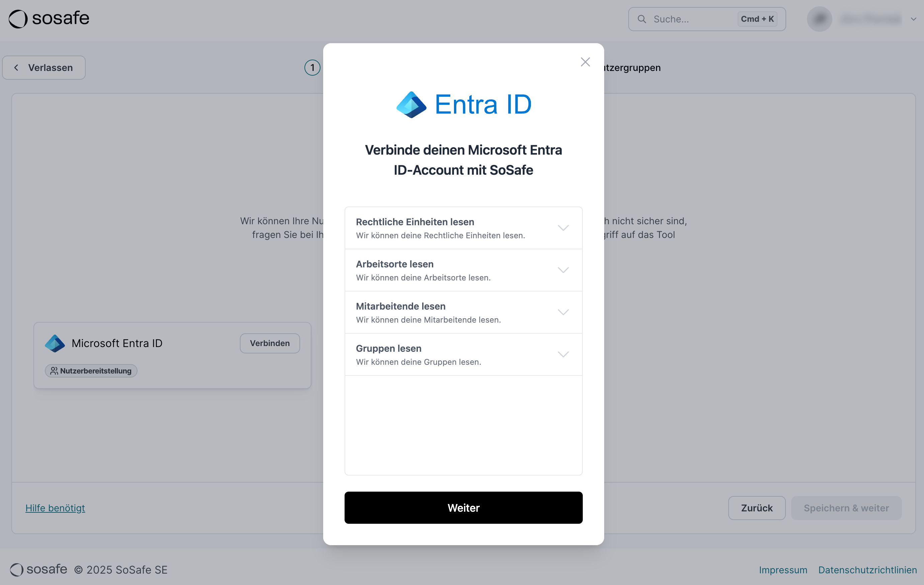This screenshot has width=924, height=585.
Task: Click the sosafe footer logo
Action: [x=38, y=569]
